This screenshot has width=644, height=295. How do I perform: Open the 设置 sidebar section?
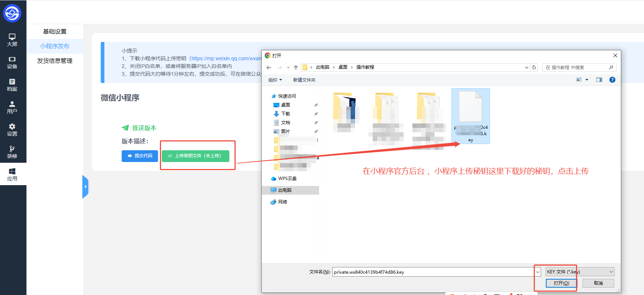[x=12, y=130]
